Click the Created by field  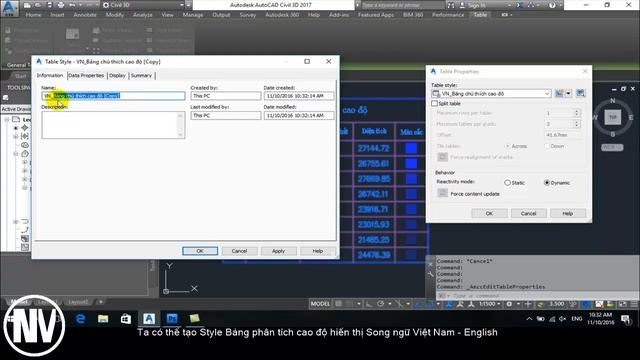pyautogui.click(x=226, y=96)
